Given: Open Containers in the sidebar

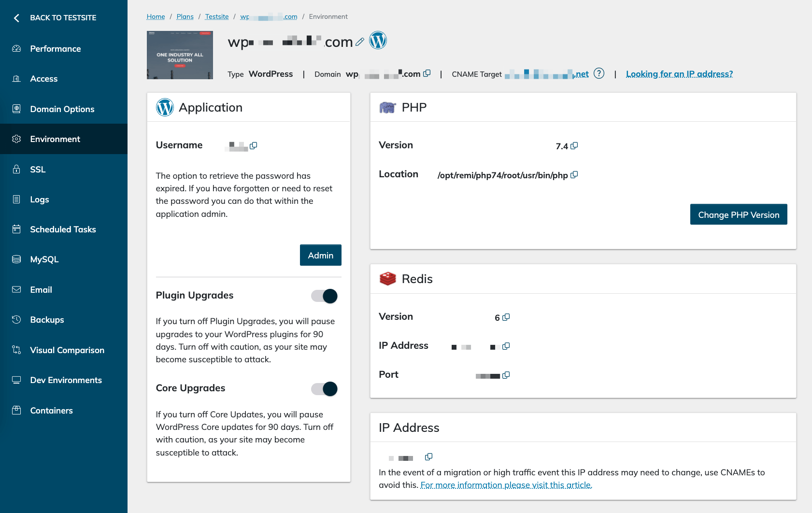Looking at the screenshot, I should pyautogui.click(x=64, y=410).
